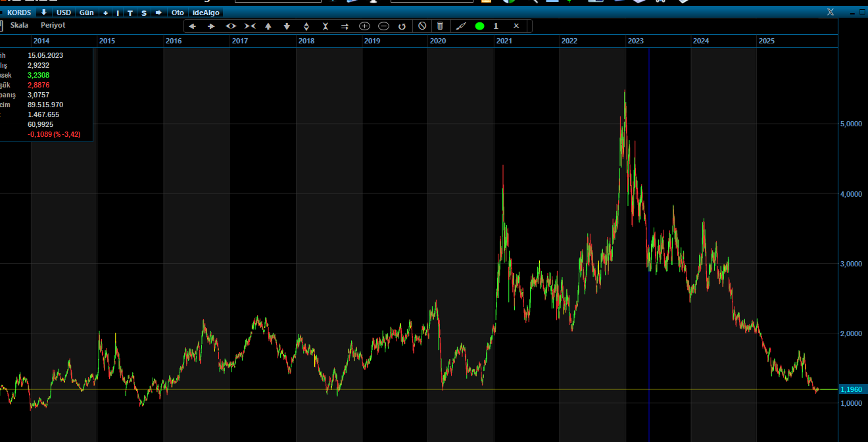
Task: Open the Gün period dropdown
Action: (x=87, y=12)
